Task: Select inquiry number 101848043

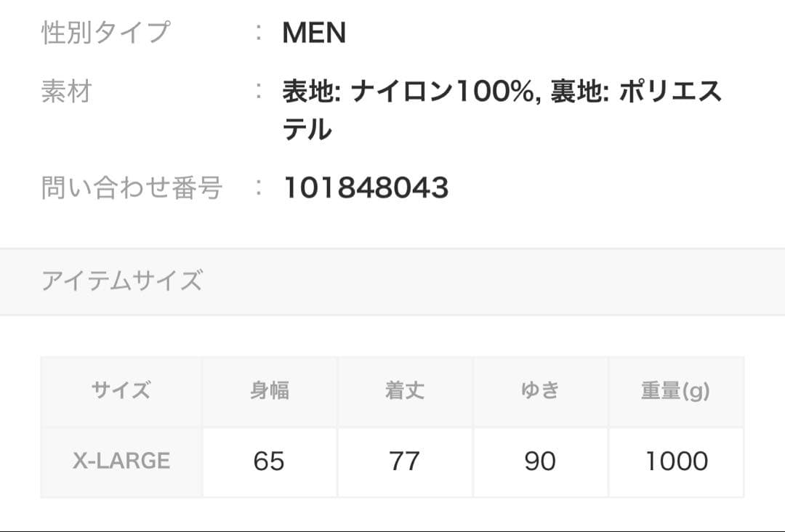Action: [x=366, y=188]
